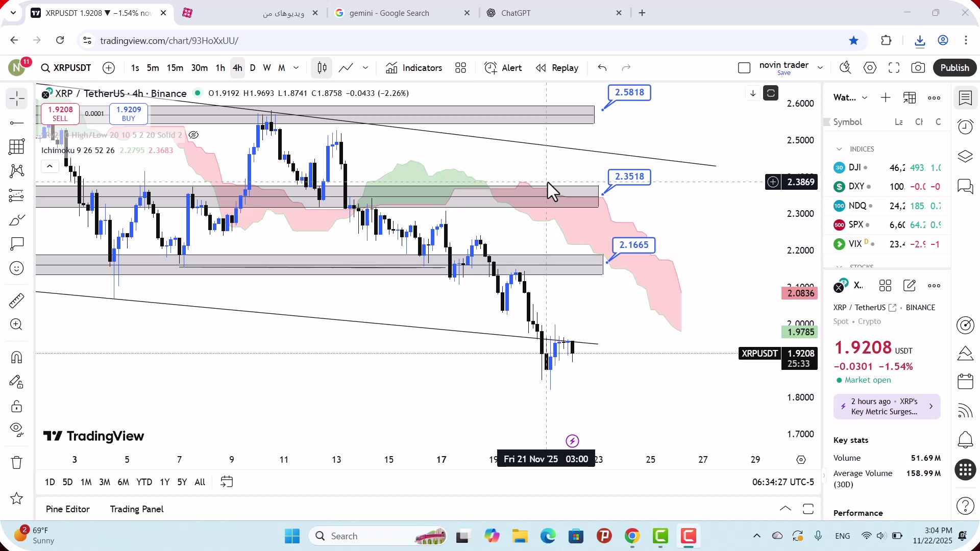The image size is (980, 551).
Task: Select the ruler measure tool
Action: pos(17,300)
